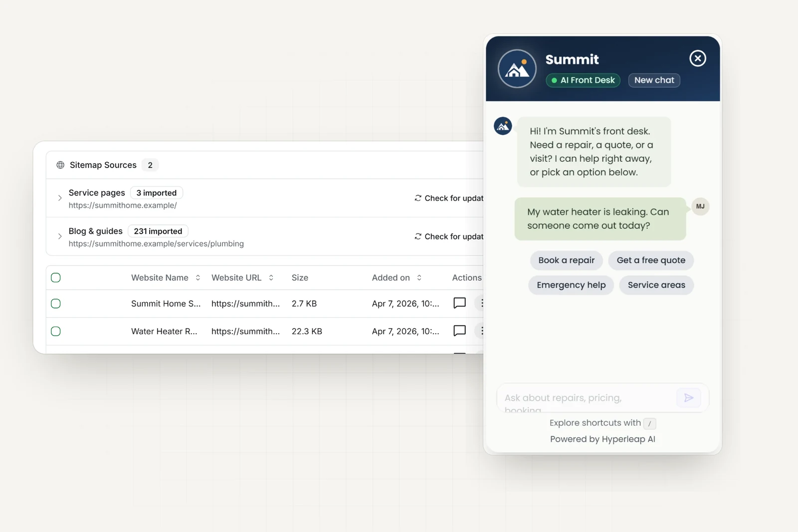Viewport: 798px width, 532px height.
Task: Close the Summit chat widget
Action: [697, 58]
